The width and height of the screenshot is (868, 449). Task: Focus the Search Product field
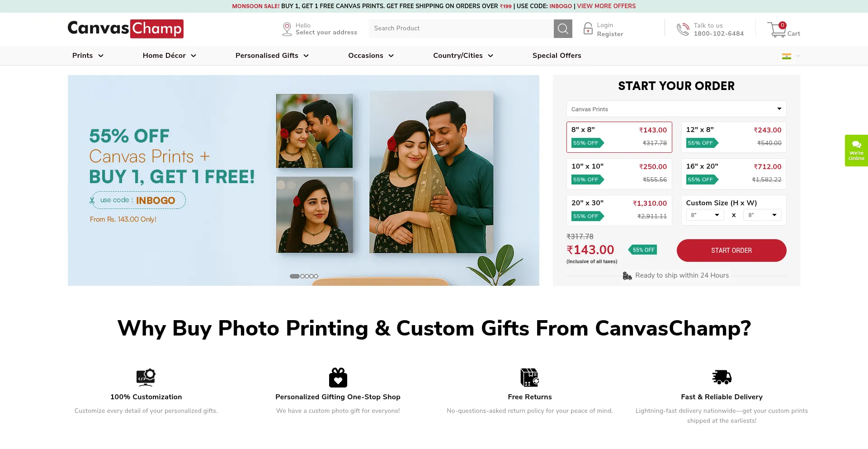461,28
